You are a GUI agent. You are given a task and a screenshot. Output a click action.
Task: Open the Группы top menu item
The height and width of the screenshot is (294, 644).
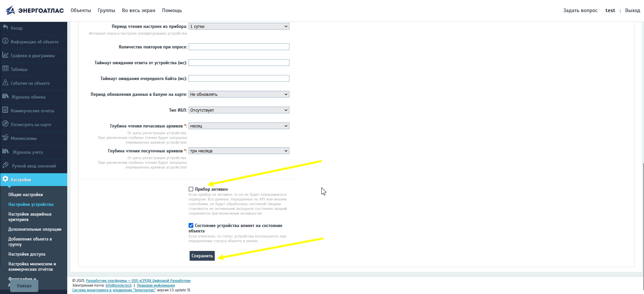point(106,10)
